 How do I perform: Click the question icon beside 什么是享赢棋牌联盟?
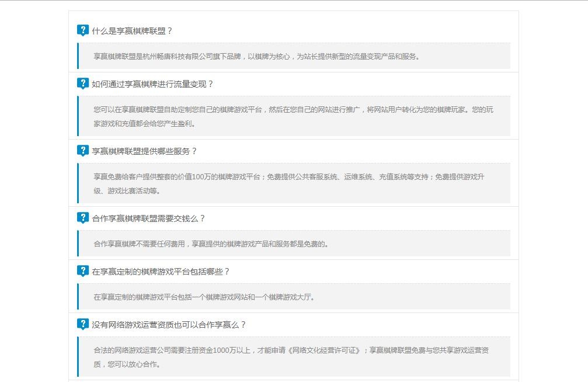83,30
